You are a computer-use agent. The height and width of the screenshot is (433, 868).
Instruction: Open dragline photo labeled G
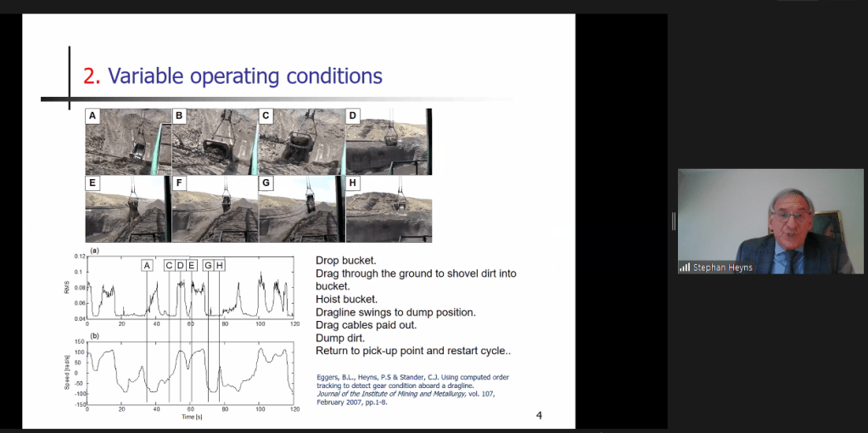click(301, 209)
